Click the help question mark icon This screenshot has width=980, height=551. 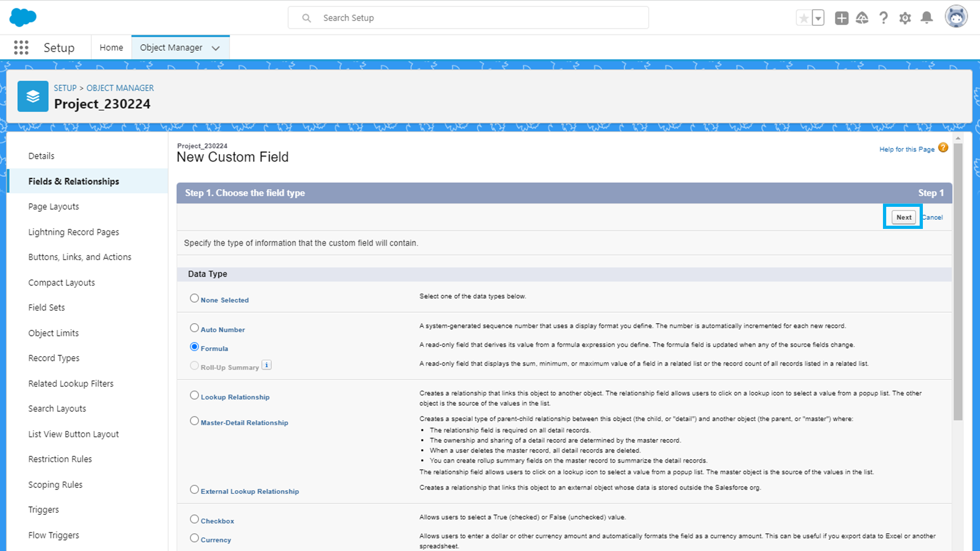tap(884, 18)
